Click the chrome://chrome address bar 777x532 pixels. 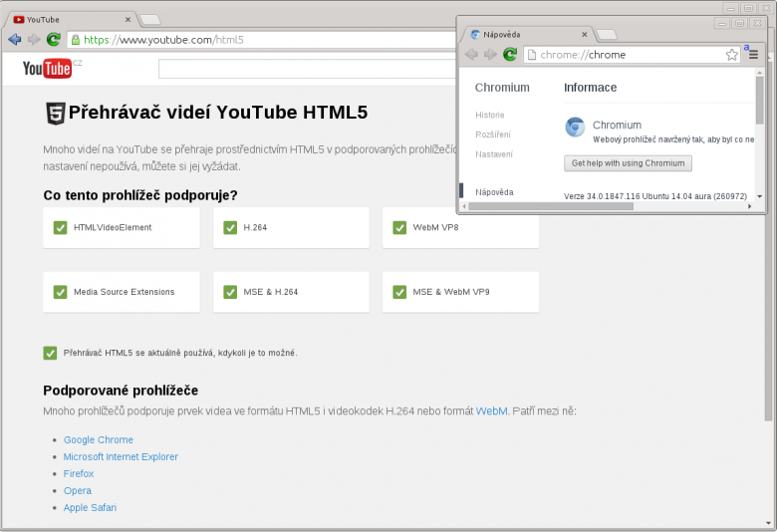tap(632, 55)
